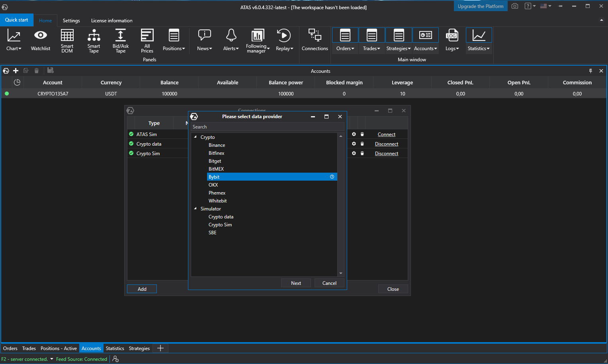Expand the Strategies ribbon dropdown label
This screenshot has width=608, height=364.
[399, 49]
